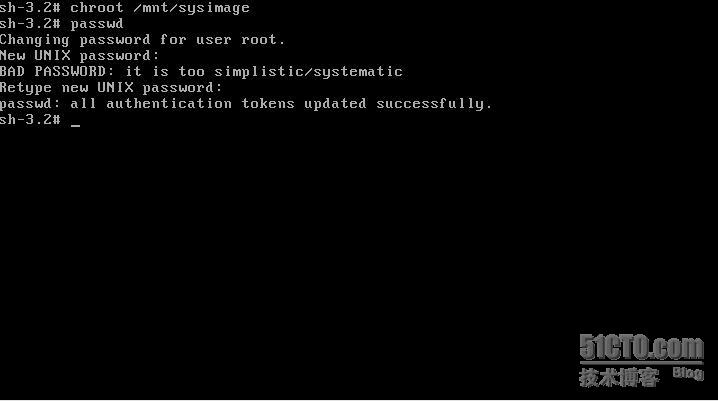Click the blinking cursor at the last prompt
Viewport: 718px width, 401px height.
76,125
